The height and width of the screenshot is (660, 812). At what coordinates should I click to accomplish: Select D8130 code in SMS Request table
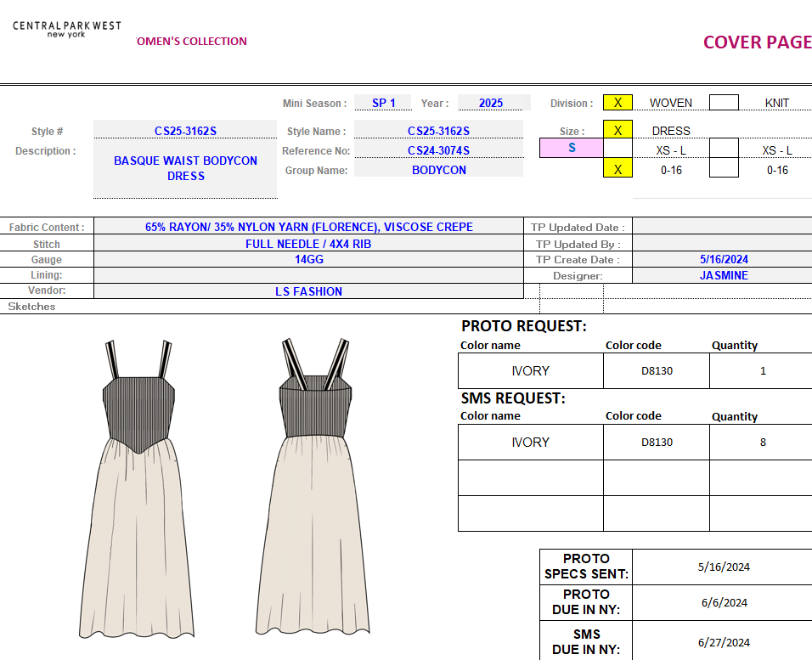[x=657, y=442]
